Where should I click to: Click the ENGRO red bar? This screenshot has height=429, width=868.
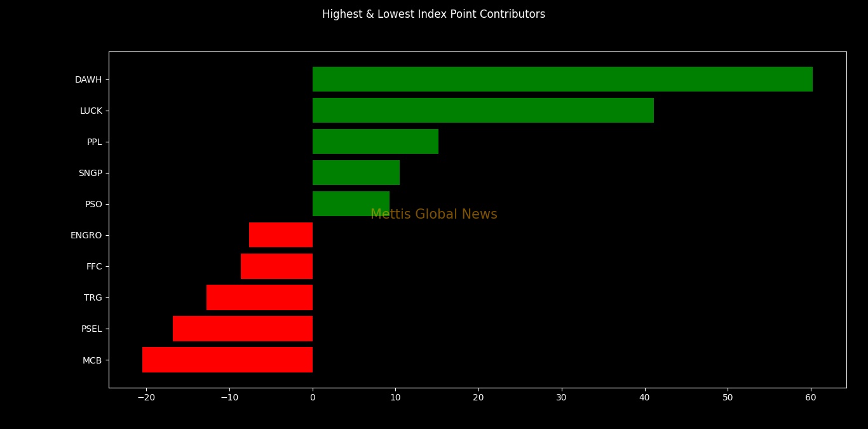pyautogui.click(x=281, y=235)
